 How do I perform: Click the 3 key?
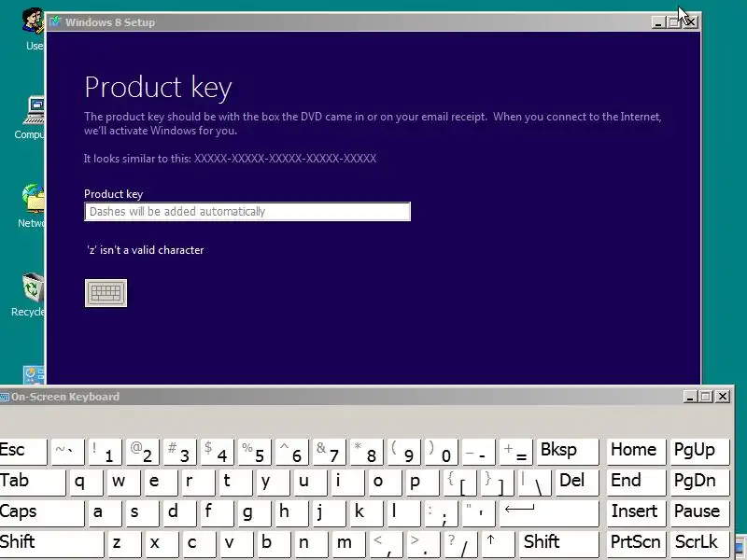(x=180, y=451)
